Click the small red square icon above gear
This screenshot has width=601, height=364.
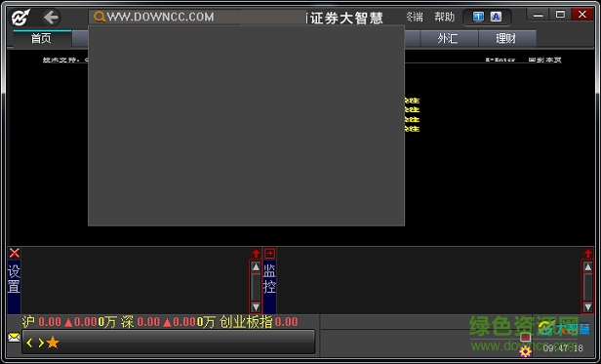[526, 337]
